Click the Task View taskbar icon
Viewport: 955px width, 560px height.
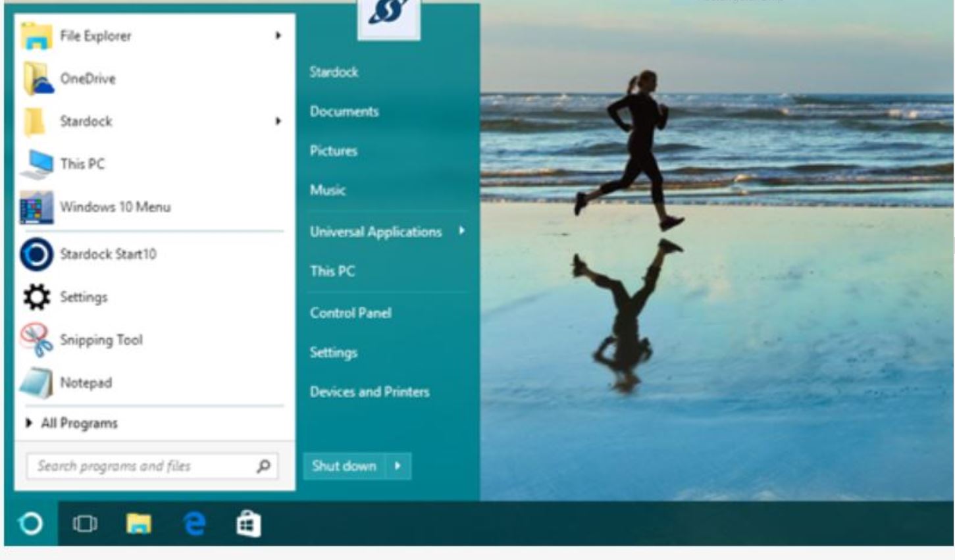point(85,524)
